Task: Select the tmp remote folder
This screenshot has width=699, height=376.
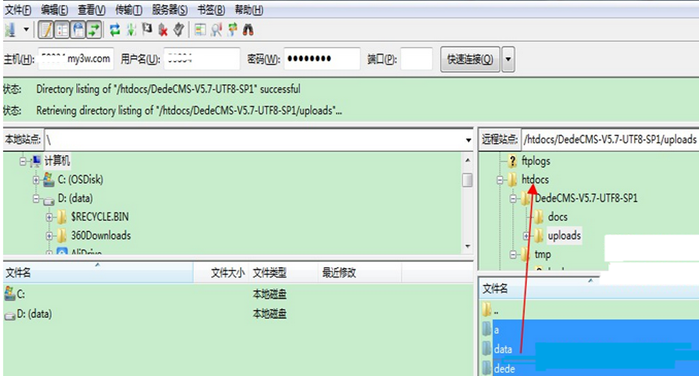Action: pos(543,254)
